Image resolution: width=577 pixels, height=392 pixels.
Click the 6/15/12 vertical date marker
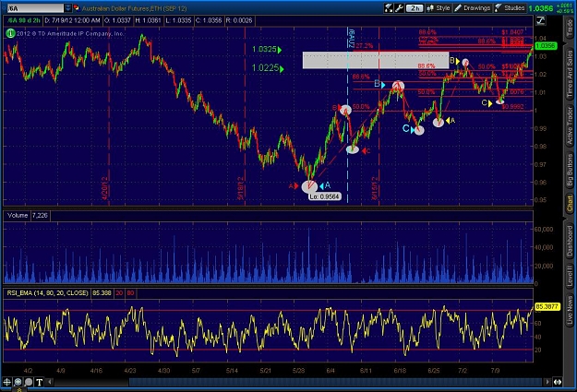[375, 188]
